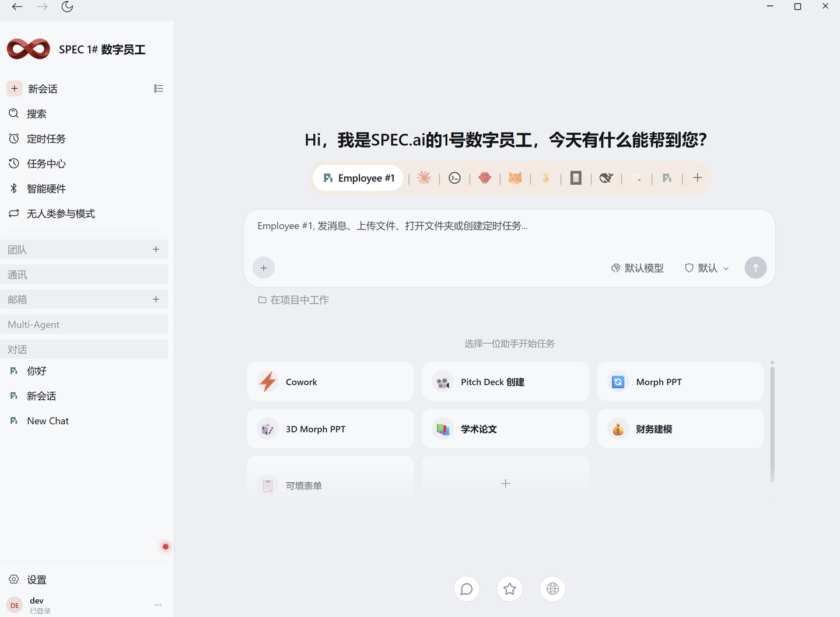This screenshot has width=840, height=617.
Task: Open the conversation list icon beside 新会话
Action: click(159, 89)
